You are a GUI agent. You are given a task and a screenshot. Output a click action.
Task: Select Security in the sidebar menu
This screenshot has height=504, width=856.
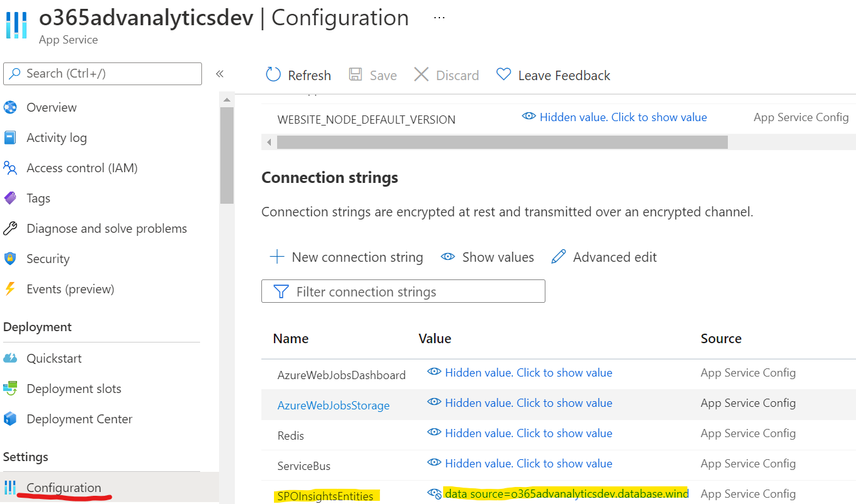pos(48,259)
